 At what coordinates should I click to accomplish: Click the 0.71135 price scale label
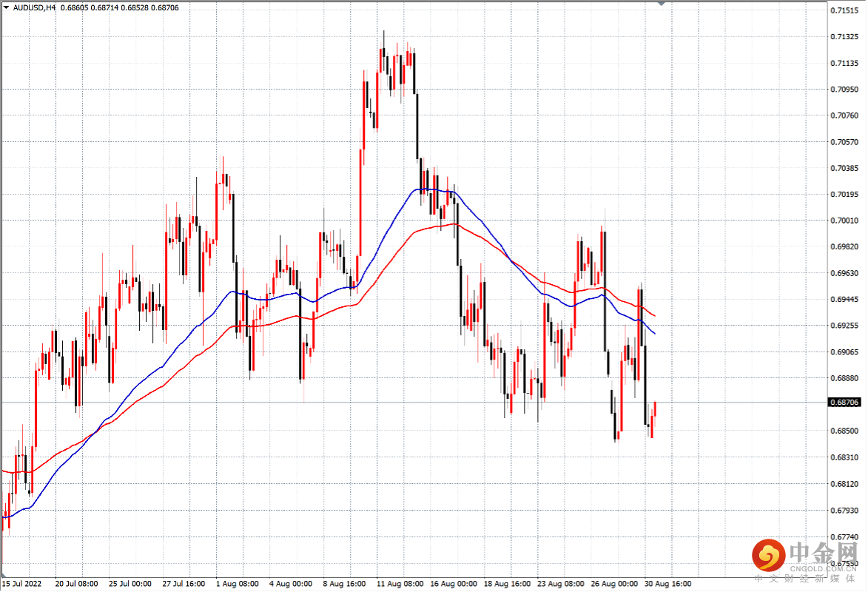[x=845, y=63]
